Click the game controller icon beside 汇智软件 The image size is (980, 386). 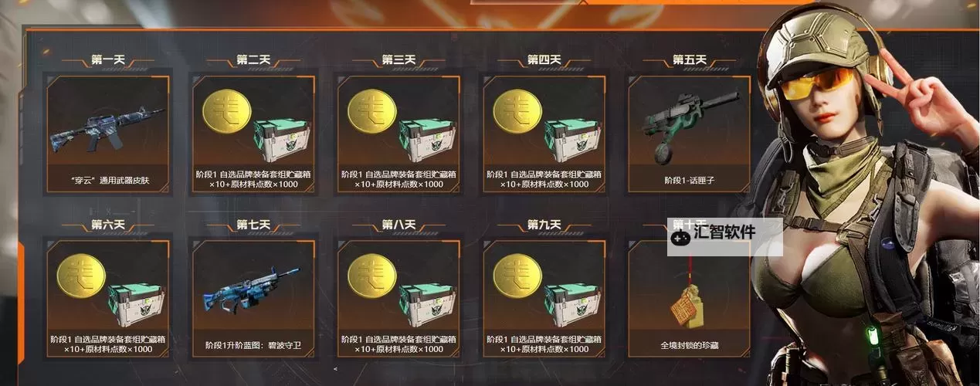click(680, 239)
